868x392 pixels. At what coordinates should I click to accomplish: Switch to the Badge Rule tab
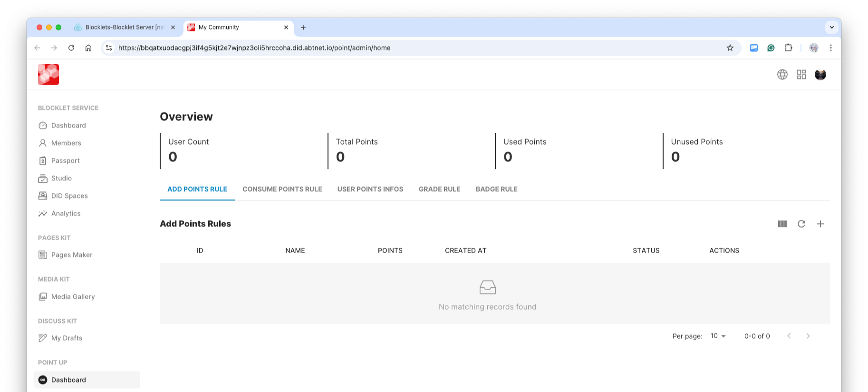click(496, 189)
